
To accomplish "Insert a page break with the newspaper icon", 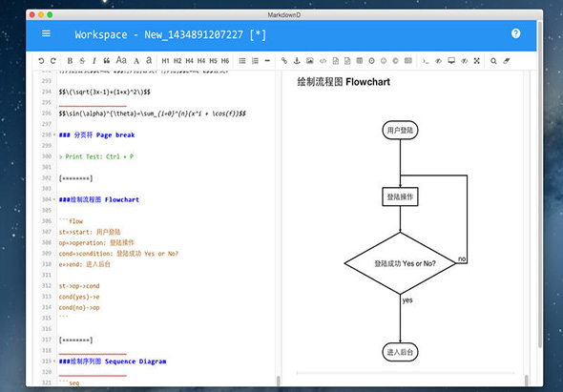I will click(x=408, y=60).
